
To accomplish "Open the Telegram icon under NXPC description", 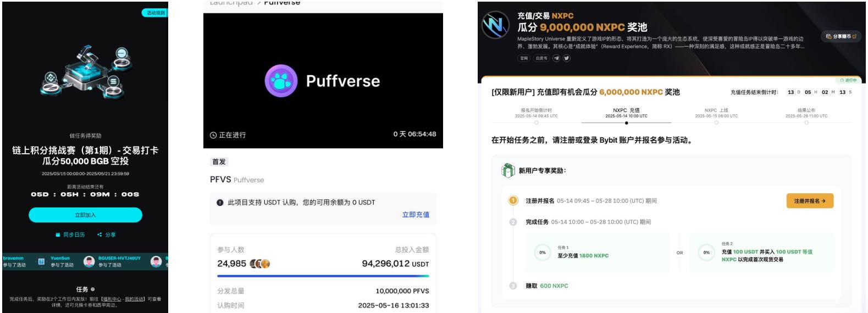I will click(556, 58).
